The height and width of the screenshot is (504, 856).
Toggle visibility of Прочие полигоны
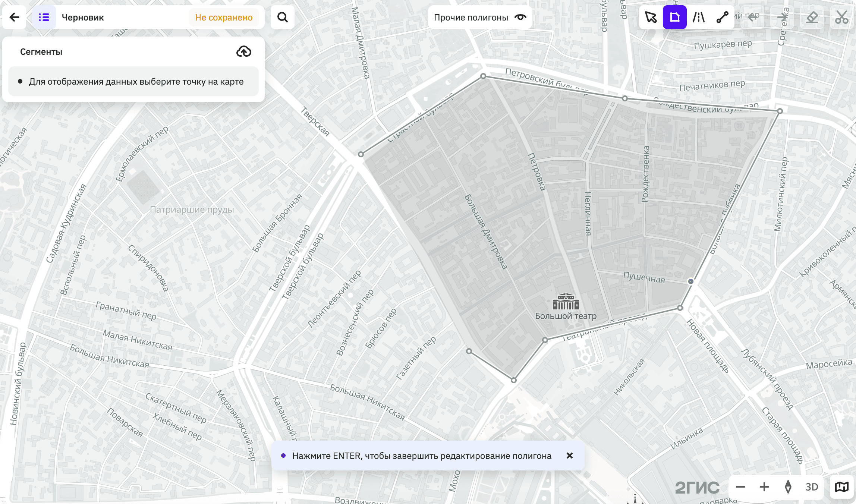[520, 17]
